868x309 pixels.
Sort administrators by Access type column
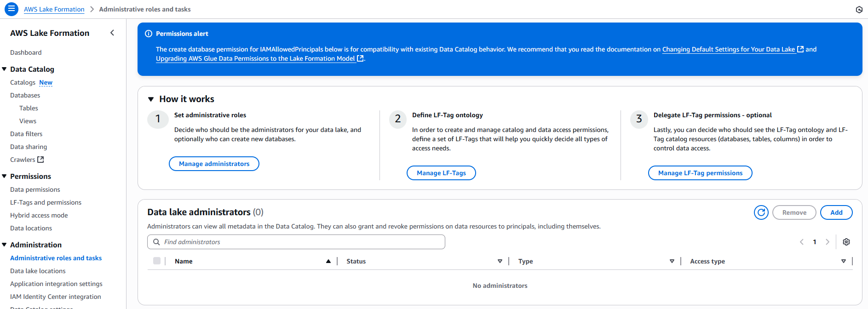pyautogui.click(x=843, y=261)
